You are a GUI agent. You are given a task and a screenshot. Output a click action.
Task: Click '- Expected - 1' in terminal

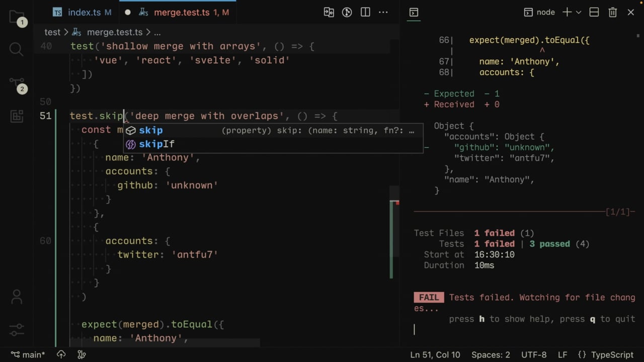(x=461, y=94)
